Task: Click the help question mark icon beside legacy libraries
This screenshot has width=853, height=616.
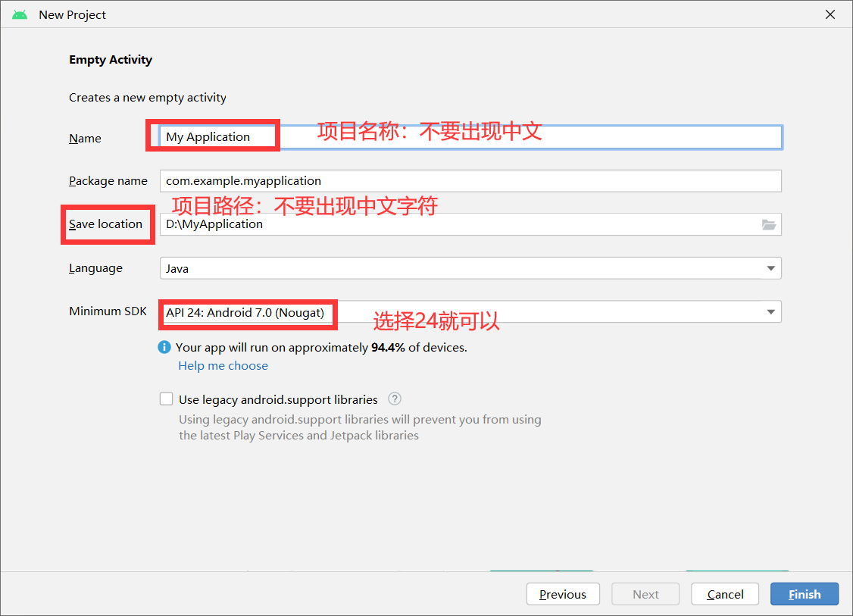Action: (395, 399)
